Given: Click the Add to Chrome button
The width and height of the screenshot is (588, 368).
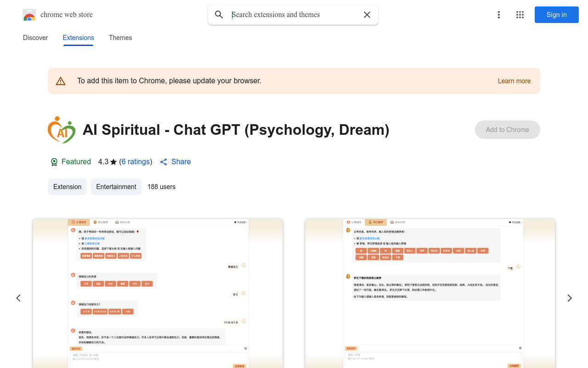Looking at the screenshot, I should coord(508,130).
